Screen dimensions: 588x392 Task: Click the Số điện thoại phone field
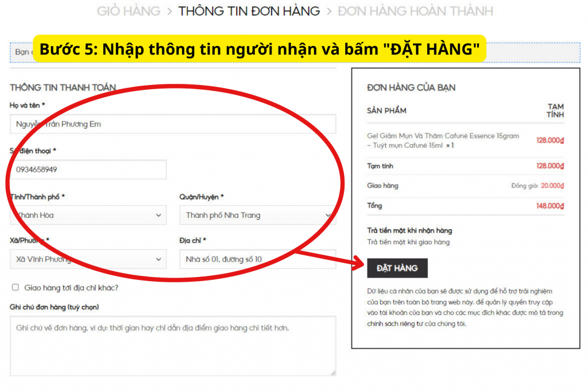coord(88,170)
